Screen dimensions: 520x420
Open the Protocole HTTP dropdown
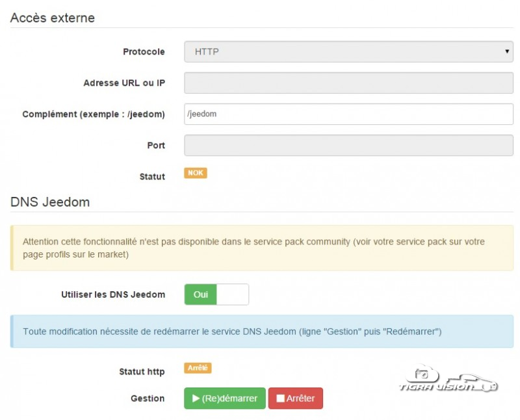(348, 52)
